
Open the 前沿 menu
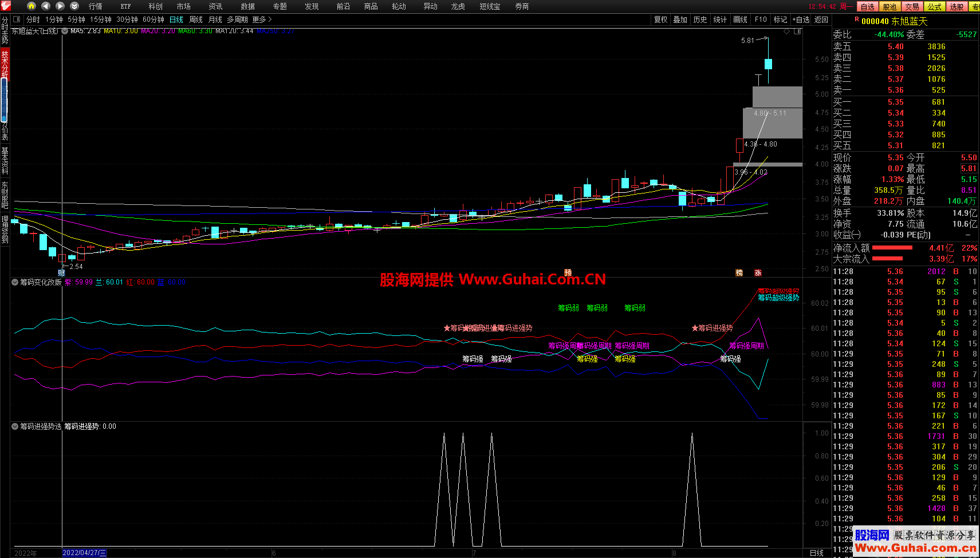[x=343, y=6]
